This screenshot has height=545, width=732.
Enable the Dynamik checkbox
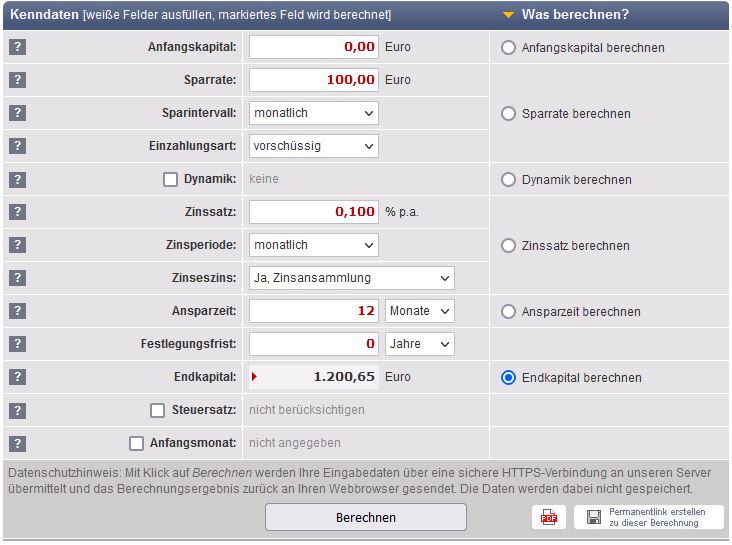(170, 179)
